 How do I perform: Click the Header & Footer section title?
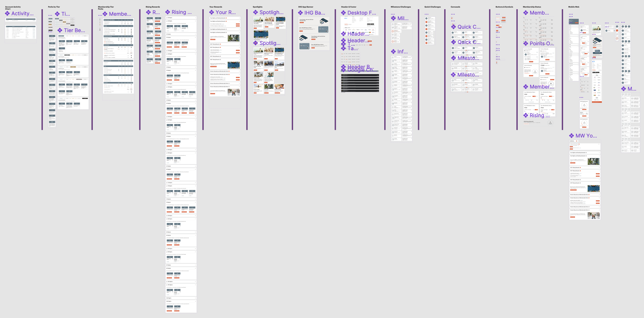(x=349, y=7)
